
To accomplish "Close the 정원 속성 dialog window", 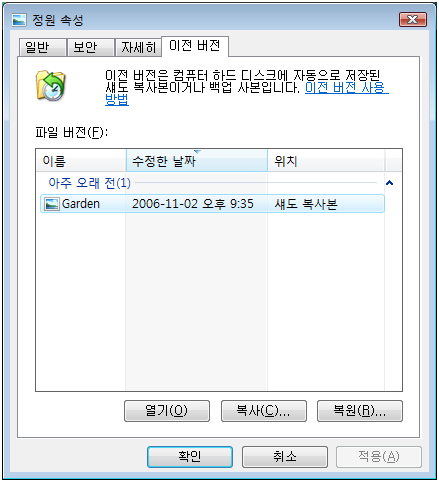I will (x=413, y=20).
